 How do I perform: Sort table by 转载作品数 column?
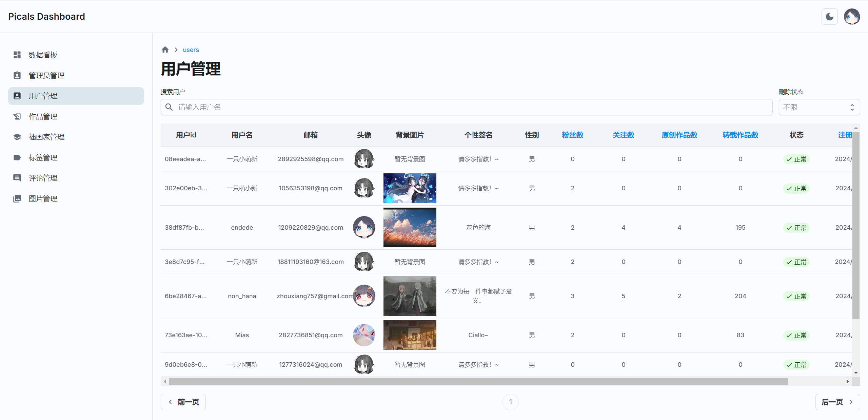pyautogui.click(x=740, y=135)
